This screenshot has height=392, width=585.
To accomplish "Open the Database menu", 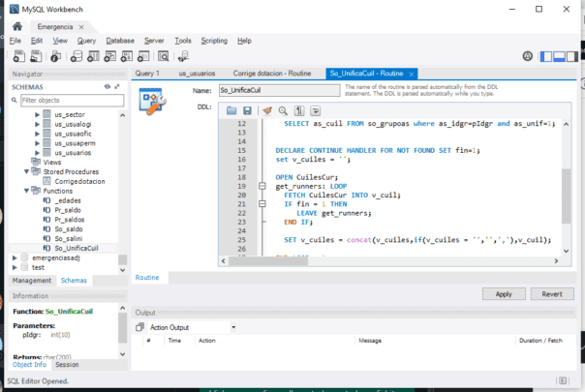I will (x=119, y=41).
